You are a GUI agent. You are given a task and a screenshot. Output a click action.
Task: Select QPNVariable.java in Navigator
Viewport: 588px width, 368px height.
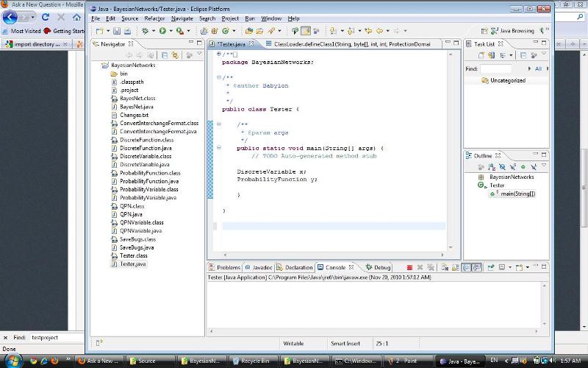coord(140,230)
